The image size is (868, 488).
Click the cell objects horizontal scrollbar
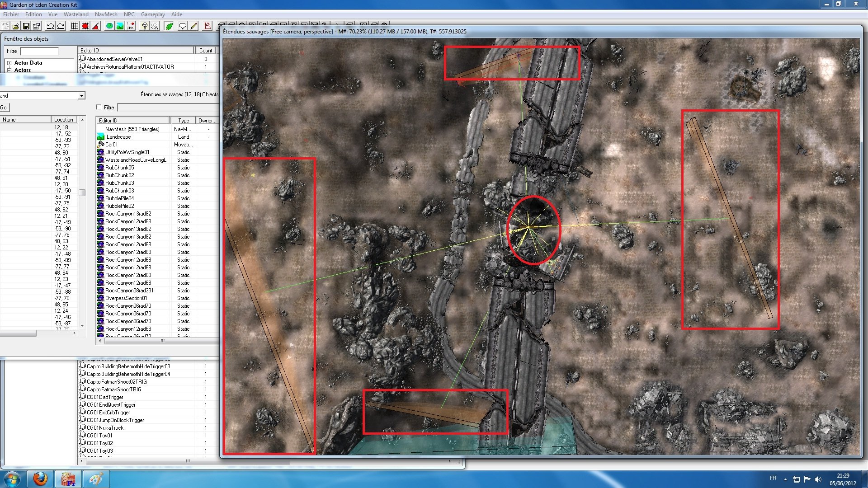click(x=163, y=341)
